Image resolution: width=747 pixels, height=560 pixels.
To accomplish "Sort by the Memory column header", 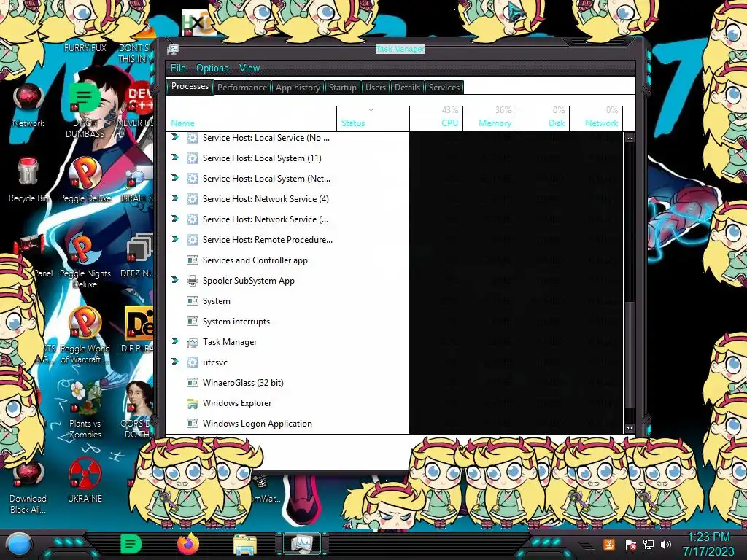I will pyautogui.click(x=489, y=119).
